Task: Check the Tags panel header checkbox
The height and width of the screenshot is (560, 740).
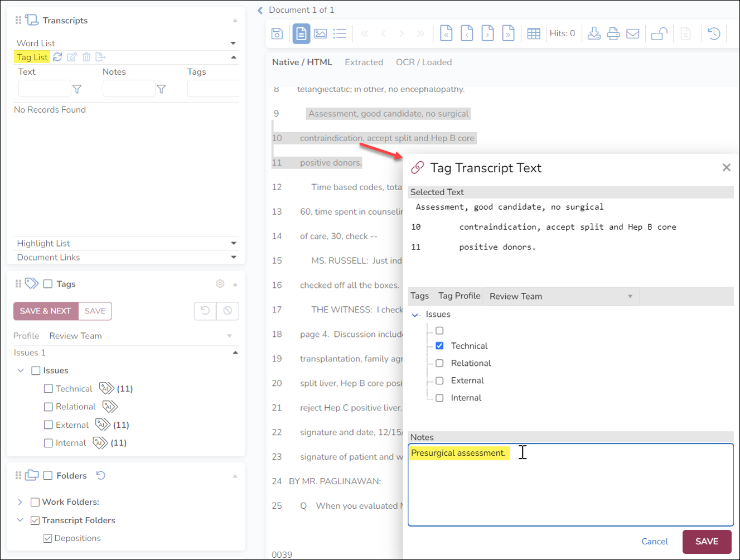Action: click(x=48, y=284)
